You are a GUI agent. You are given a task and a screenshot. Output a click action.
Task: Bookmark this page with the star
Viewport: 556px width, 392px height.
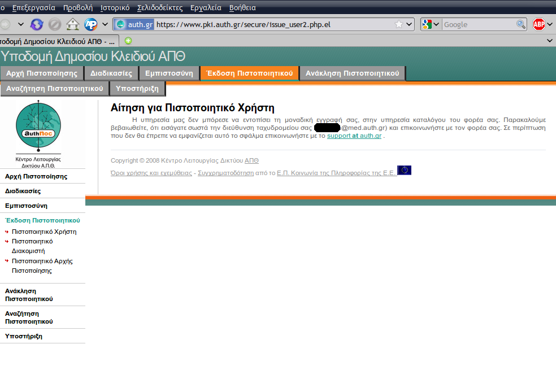tap(399, 24)
